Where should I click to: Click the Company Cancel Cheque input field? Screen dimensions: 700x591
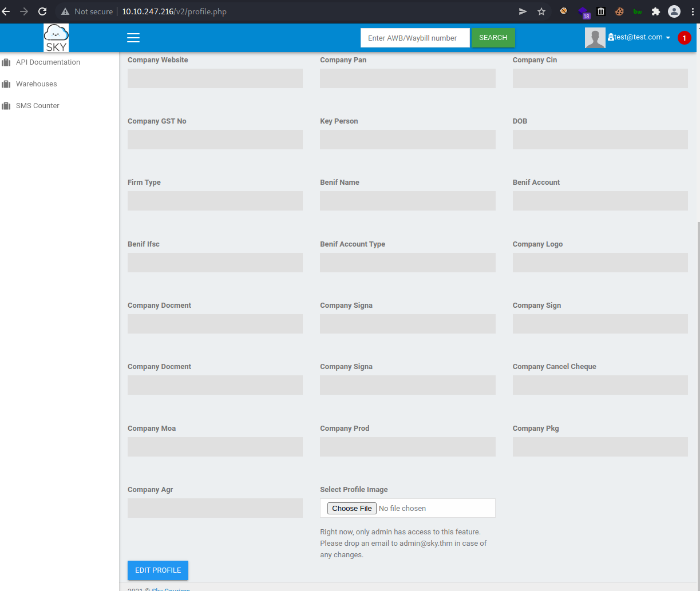(x=600, y=385)
